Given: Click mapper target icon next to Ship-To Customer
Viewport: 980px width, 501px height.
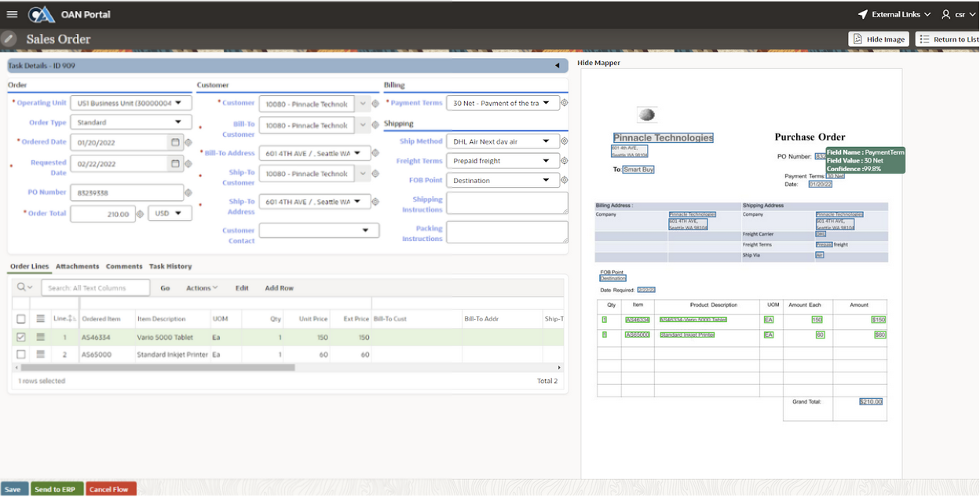Looking at the screenshot, I should click(375, 174).
